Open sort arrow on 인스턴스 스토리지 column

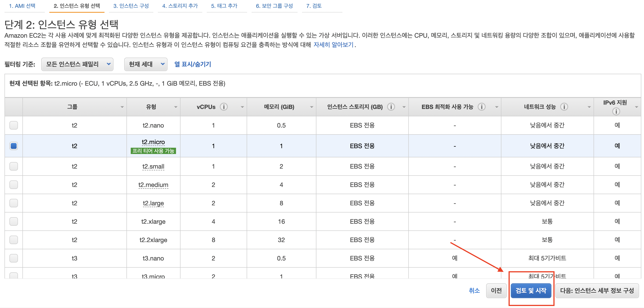click(404, 107)
